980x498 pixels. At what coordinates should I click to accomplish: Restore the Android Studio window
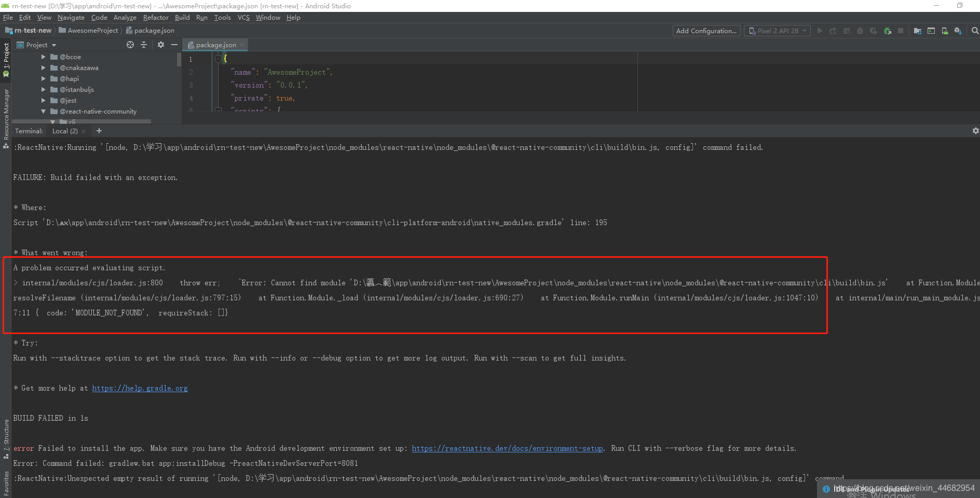point(960,6)
